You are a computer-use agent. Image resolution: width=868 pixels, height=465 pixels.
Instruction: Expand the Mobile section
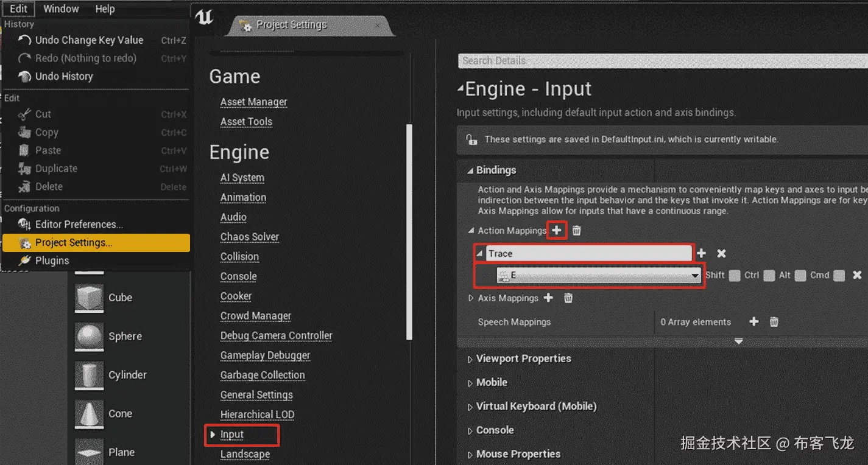pyautogui.click(x=470, y=383)
